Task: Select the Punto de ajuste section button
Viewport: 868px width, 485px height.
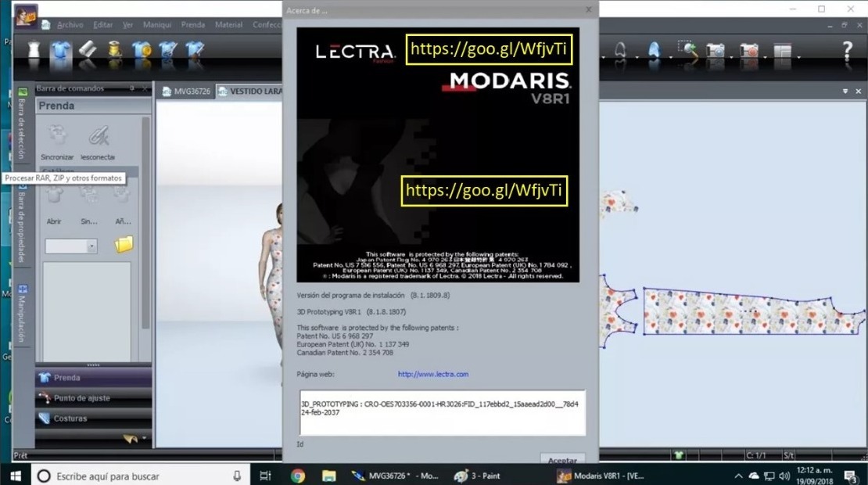Action: [94, 398]
